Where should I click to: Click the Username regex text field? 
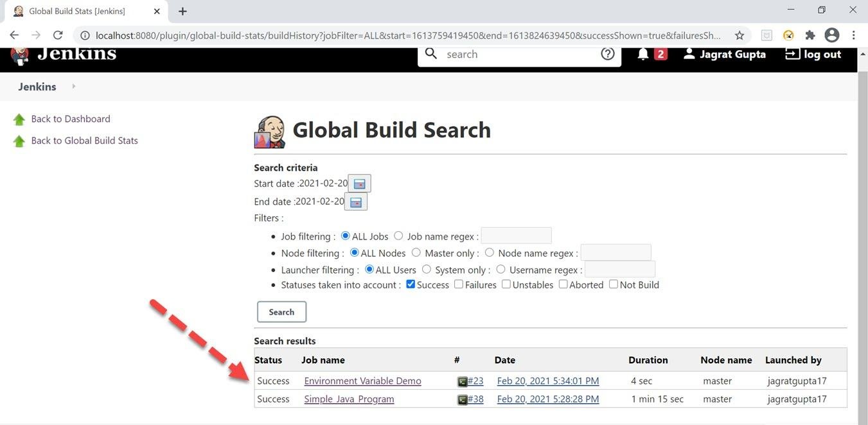[620, 269]
